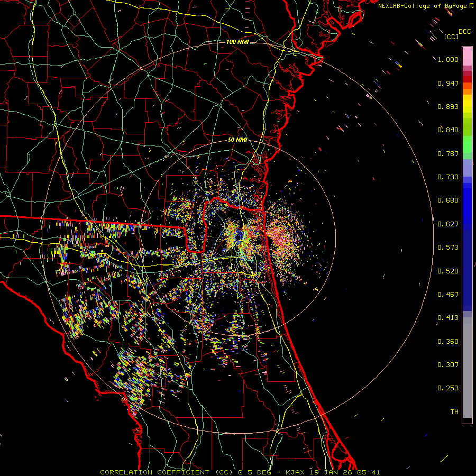The height and width of the screenshot is (476, 476).
Task: Click the 0.893 scale value
Action: 448,106
